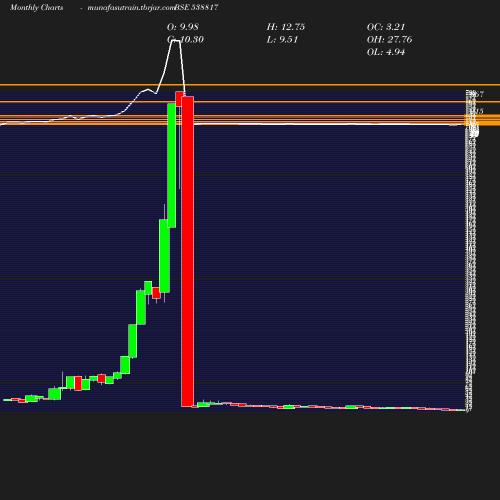Click the 'OL: 4.94' value

(386, 52)
